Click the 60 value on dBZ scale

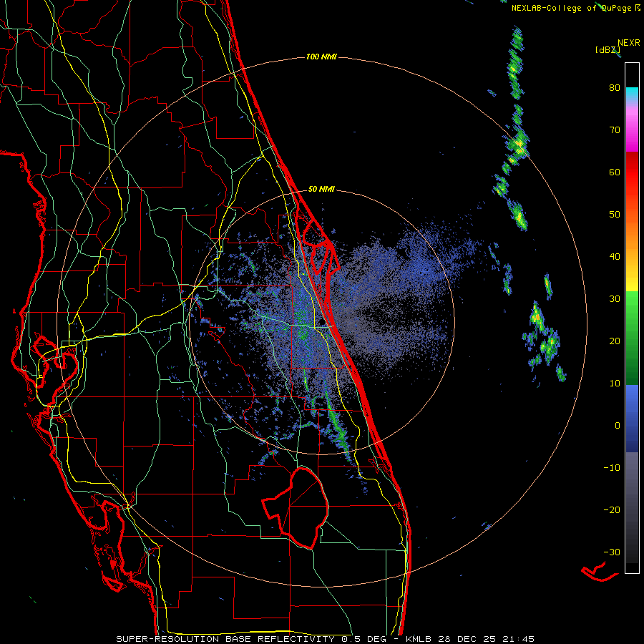[615, 172]
